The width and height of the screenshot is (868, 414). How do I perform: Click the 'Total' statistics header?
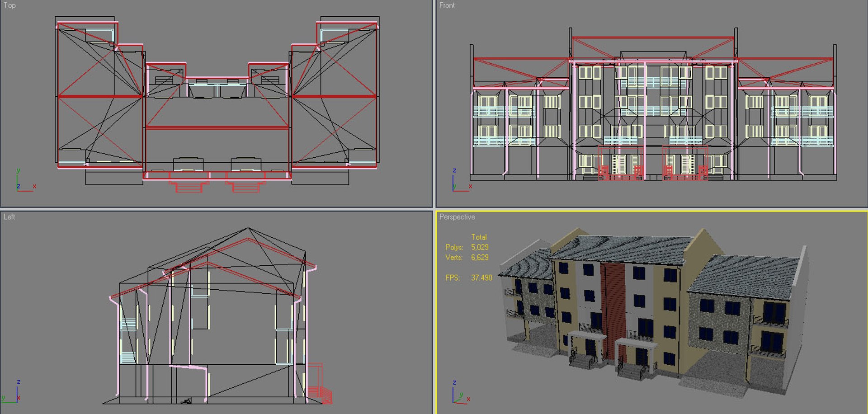click(479, 237)
